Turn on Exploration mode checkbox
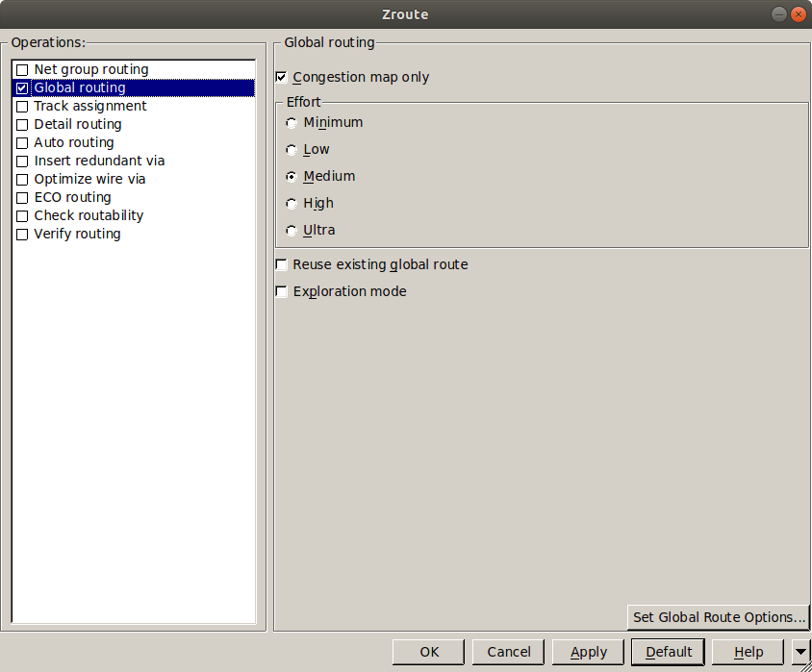The image size is (812, 672). (x=281, y=291)
